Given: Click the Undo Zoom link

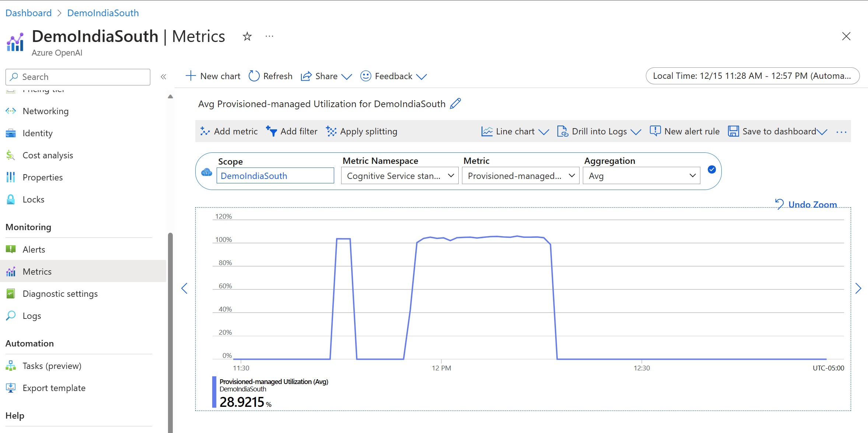Looking at the screenshot, I should pos(812,204).
